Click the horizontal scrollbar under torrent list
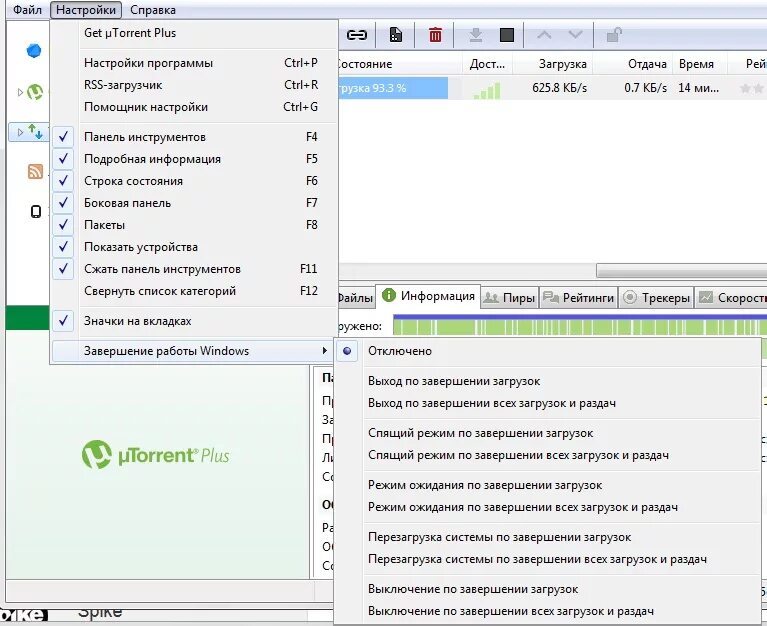767x626 pixels. pos(681,270)
